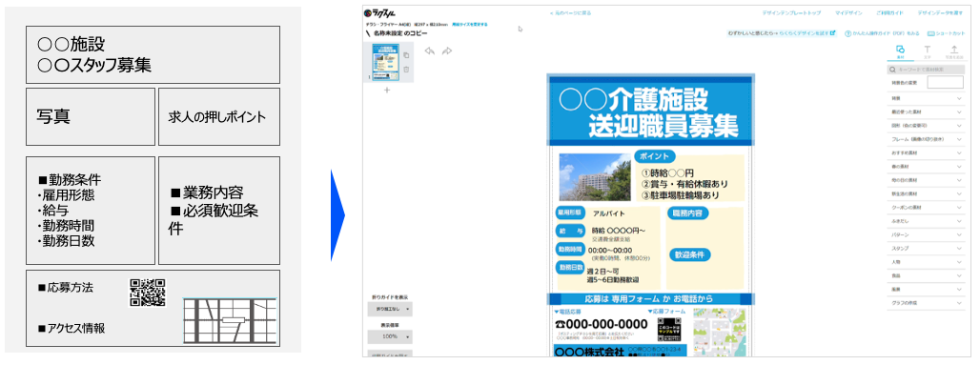
Task: Open the background color change swatch
Action: [945, 83]
